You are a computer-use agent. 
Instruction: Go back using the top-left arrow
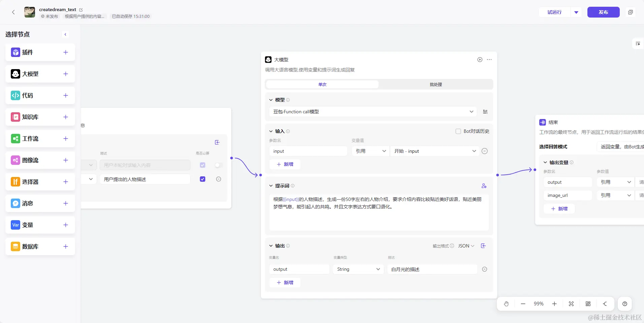(13, 12)
